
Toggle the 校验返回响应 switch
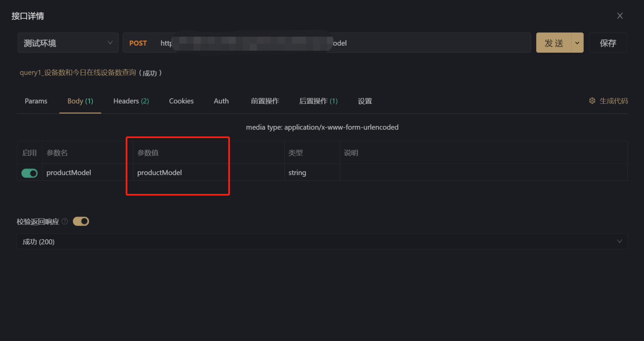81,222
